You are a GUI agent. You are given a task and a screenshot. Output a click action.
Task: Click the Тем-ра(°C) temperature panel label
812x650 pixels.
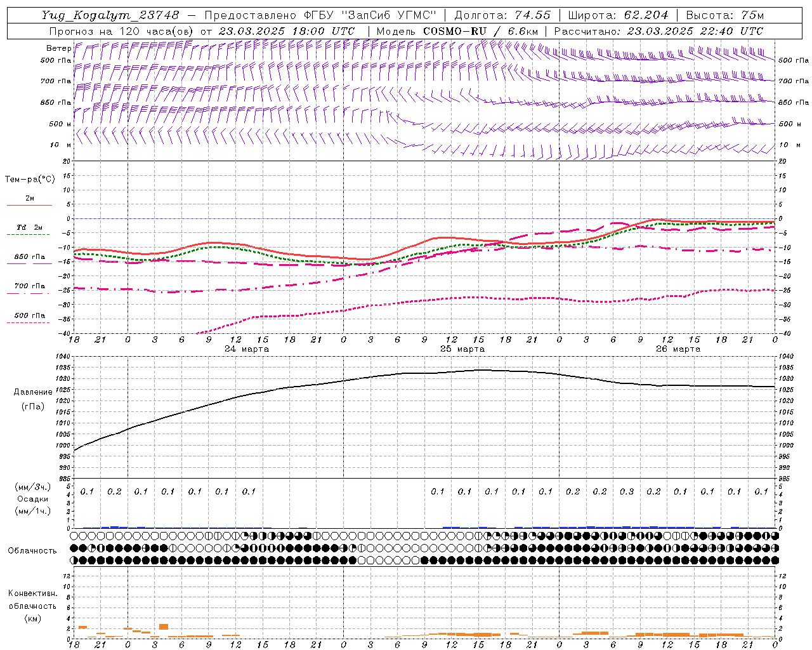[x=30, y=180]
